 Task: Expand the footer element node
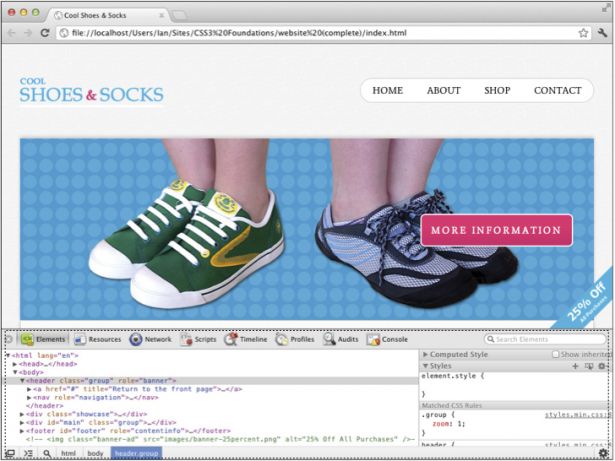pos(22,431)
